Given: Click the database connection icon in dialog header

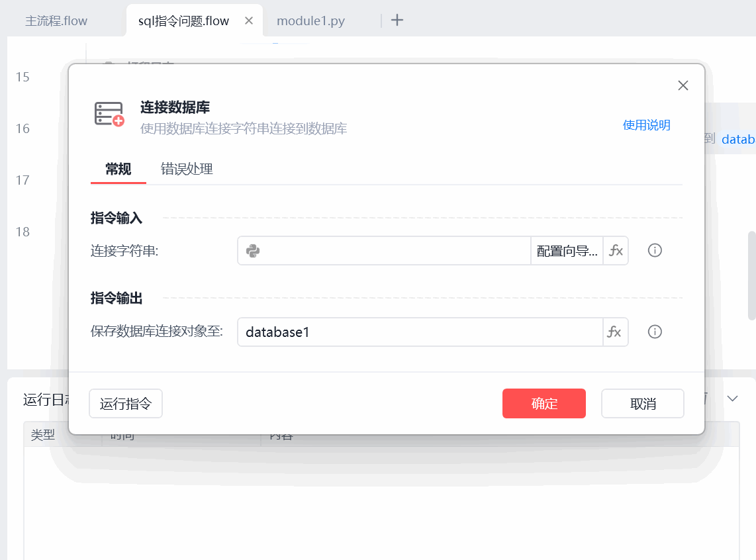Looking at the screenshot, I should click(x=109, y=114).
